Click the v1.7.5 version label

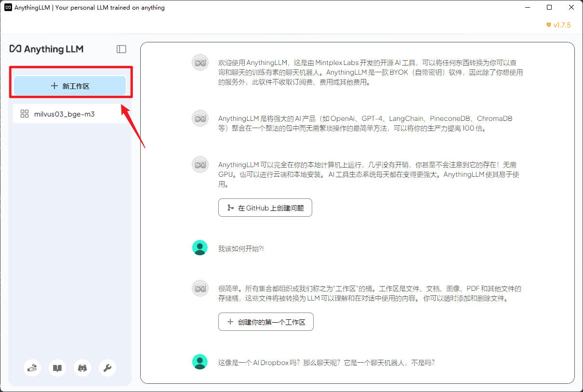coord(562,25)
